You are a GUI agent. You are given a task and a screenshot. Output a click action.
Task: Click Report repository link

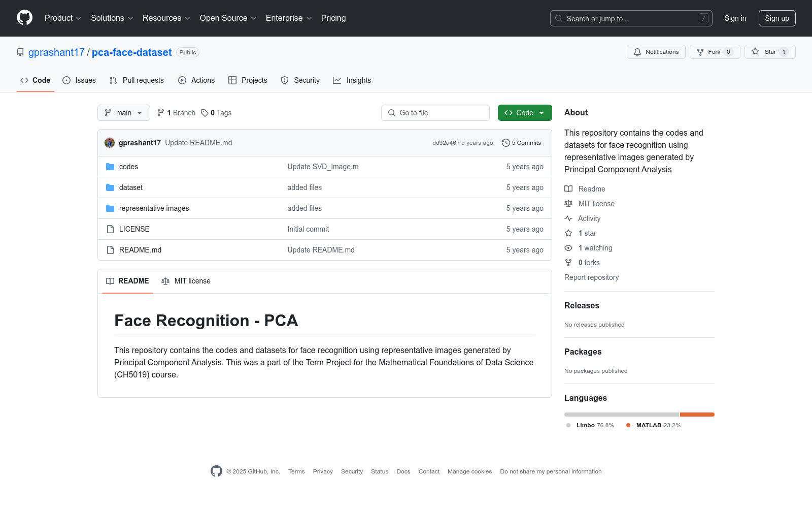(x=591, y=277)
